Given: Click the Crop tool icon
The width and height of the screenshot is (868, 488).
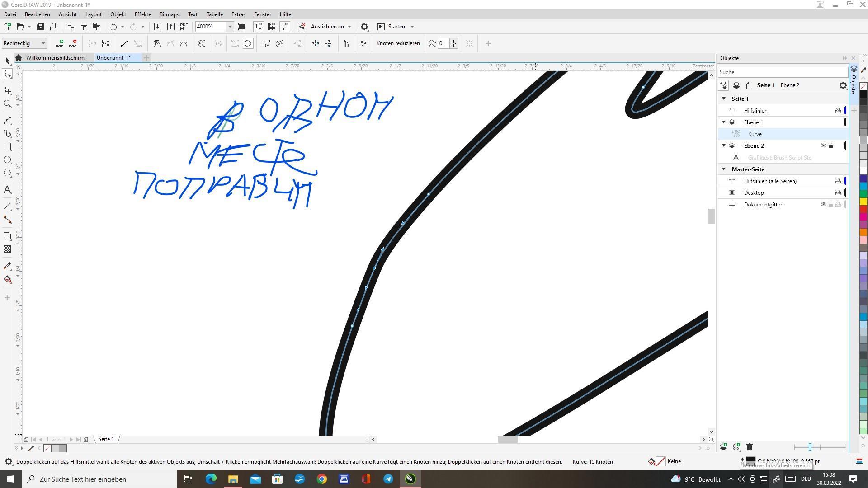Looking at the screenshot, I should pyautogui.click(x=7, y=90).
